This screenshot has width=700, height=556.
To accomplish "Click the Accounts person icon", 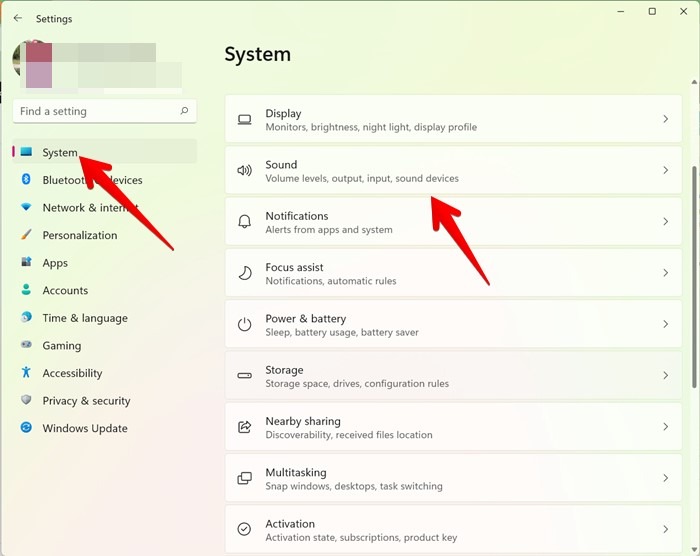I will click(26, 290).
